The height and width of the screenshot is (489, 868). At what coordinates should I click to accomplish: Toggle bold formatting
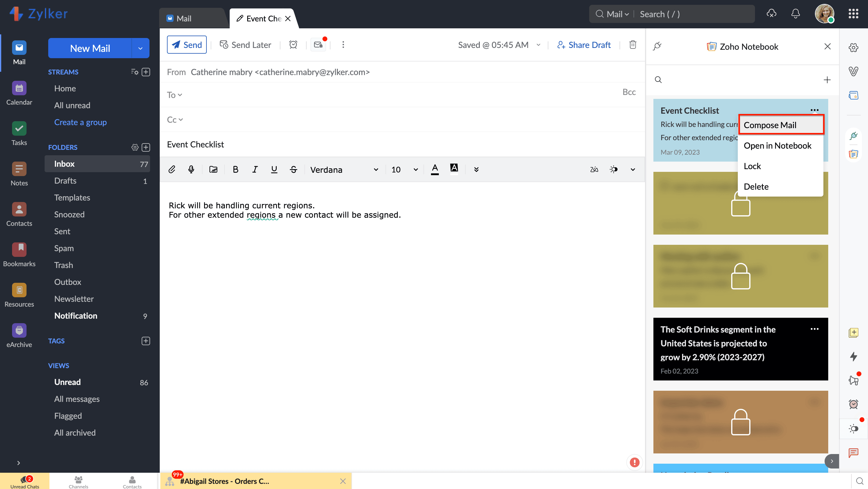coord(235,169)
